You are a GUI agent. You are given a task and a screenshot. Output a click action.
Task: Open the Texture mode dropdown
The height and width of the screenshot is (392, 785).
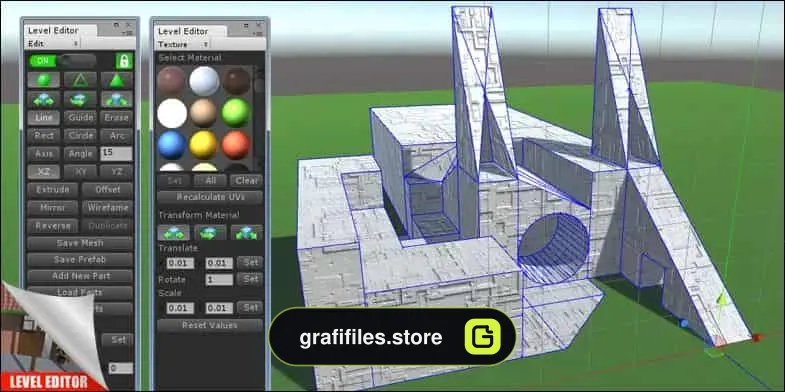tap(183, 45)
